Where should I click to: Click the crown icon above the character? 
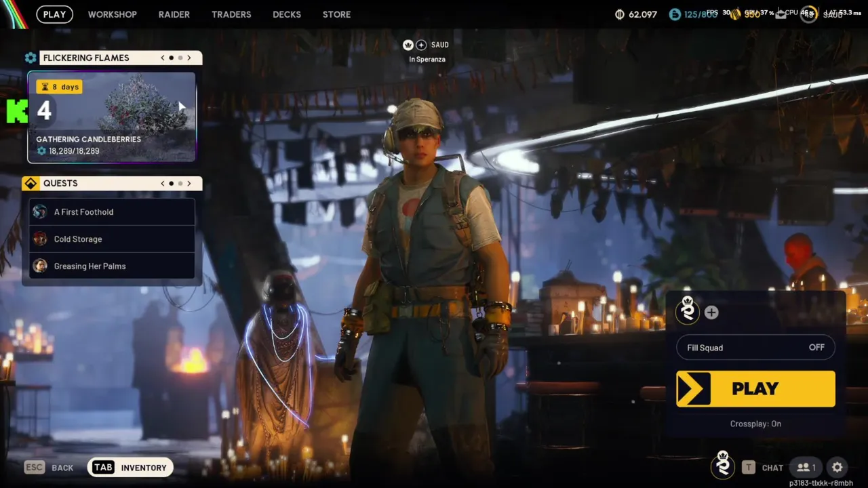(408, 45)
